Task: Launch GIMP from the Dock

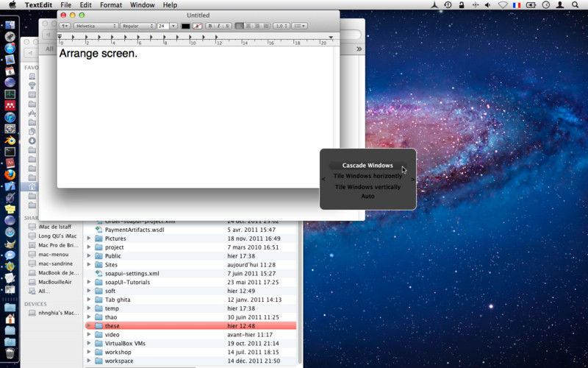Action: click(x=10, y=244)
